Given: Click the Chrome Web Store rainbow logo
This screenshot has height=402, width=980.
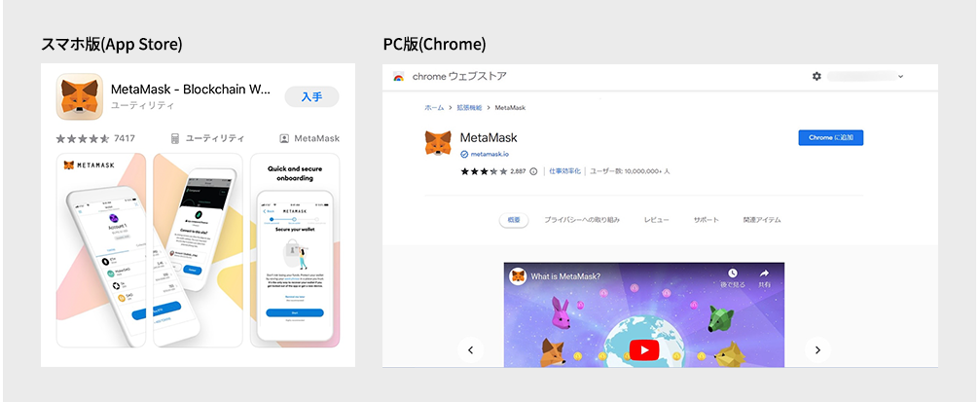Looking at the screenshot, I should (399, 76).
